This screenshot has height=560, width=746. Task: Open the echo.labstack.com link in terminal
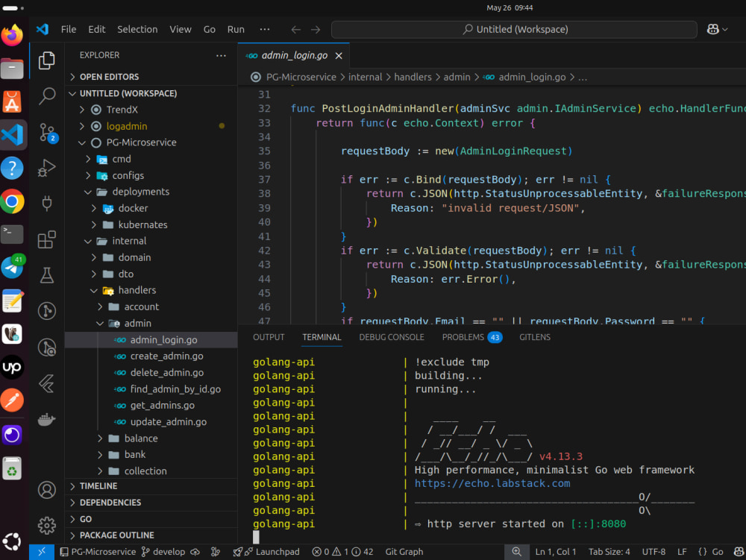pos(492,484)
